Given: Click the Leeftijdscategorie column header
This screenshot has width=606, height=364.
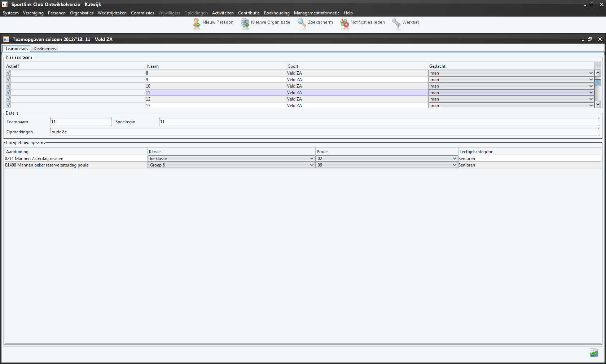Looking at the screenshot, I should (530, 152).
